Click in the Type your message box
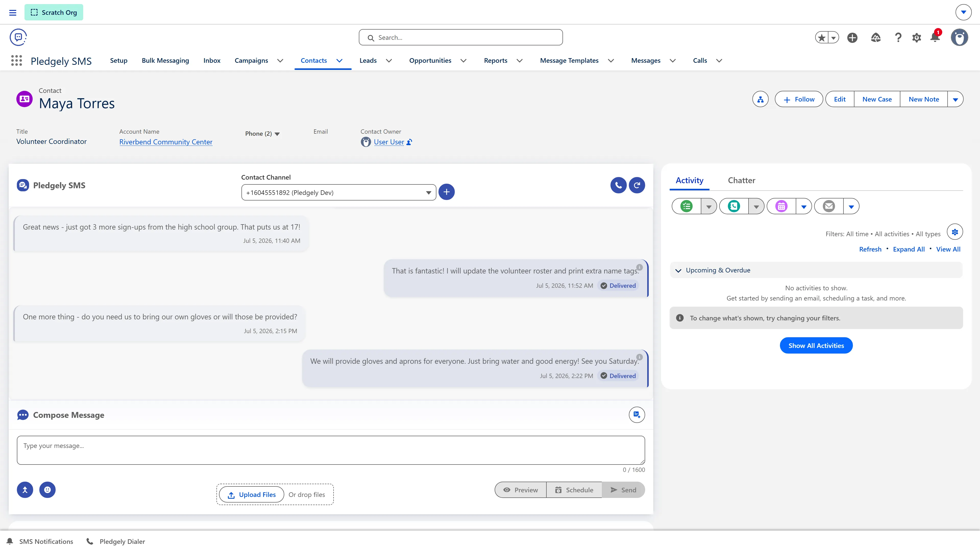Screen dimensions: 980x551 tap(331, 450)
